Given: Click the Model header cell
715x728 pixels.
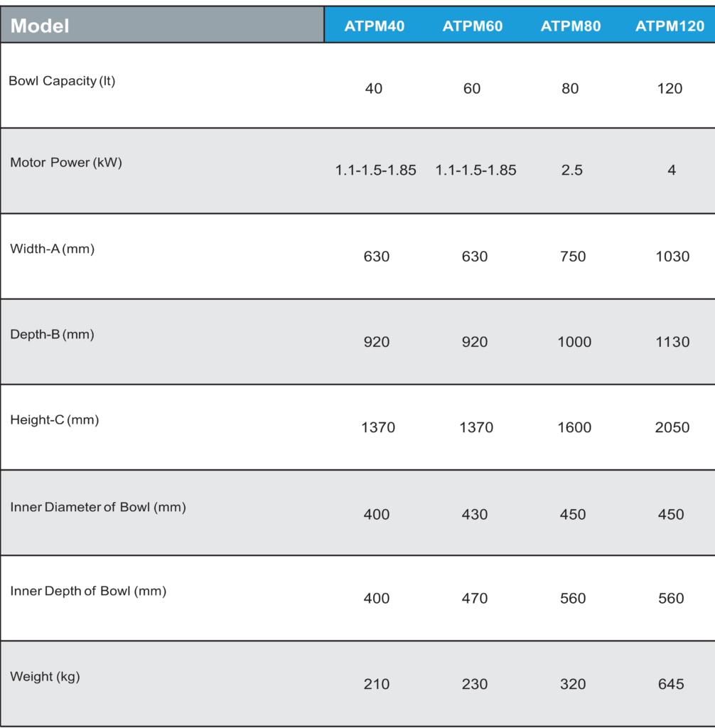Looking at the screenshot, I should tap(162, 25).
